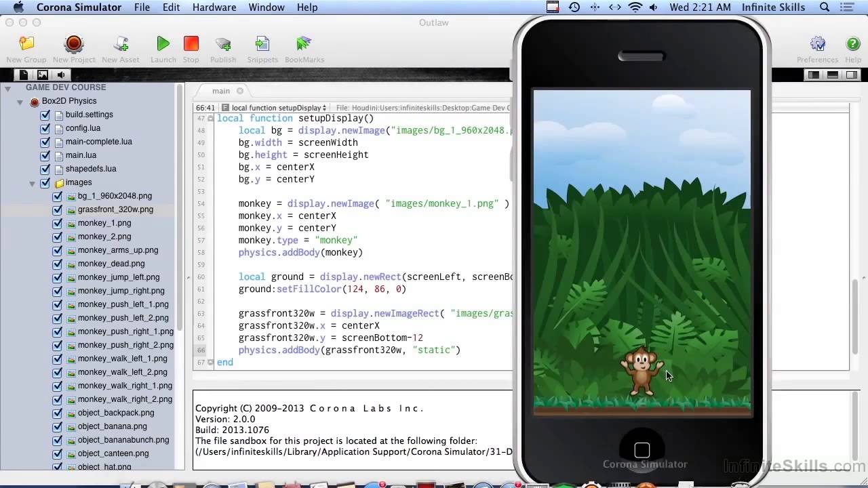
Task: Open the Help menu in the menu bar
Action: point(307,7)
